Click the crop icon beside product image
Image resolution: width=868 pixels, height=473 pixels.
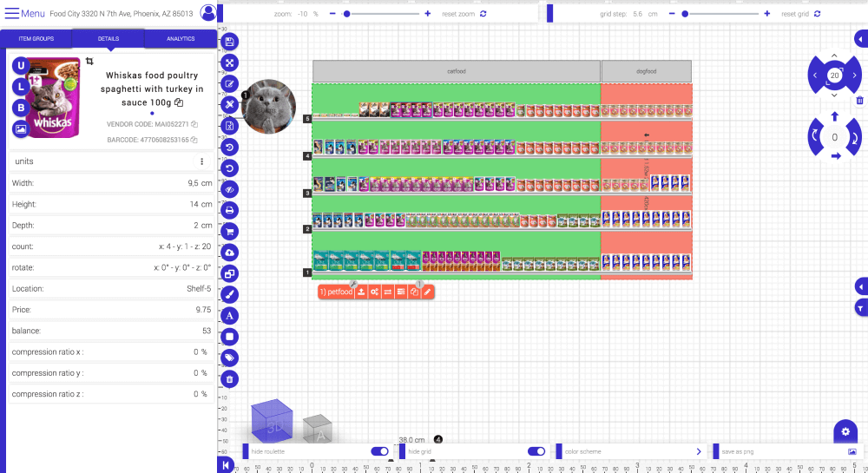(89, 62)
